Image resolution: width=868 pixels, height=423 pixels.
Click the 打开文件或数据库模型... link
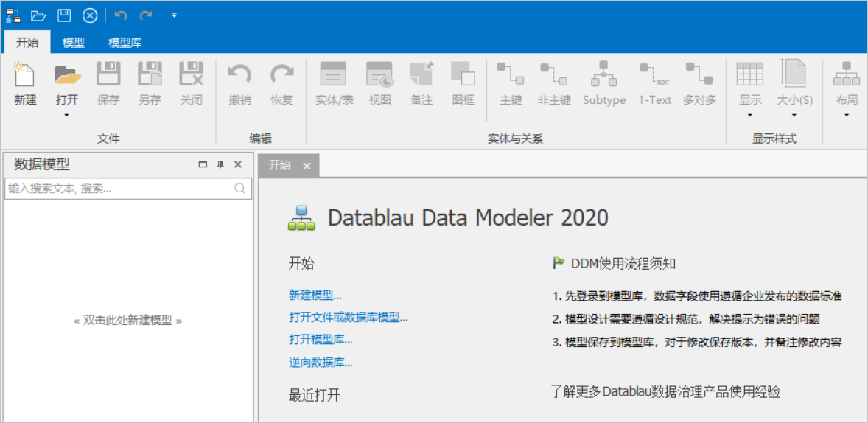tap(349, 318)
